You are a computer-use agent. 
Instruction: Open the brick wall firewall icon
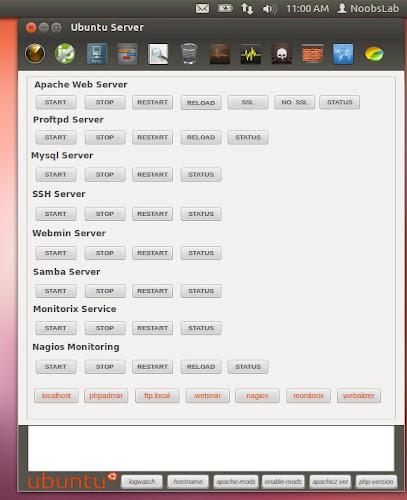[312, 54]
